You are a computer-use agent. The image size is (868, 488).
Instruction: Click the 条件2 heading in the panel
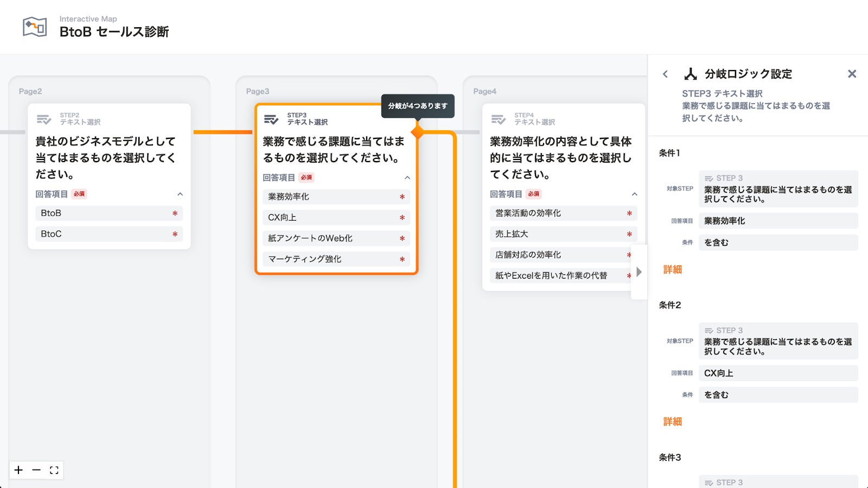click(x=670, y=305)
